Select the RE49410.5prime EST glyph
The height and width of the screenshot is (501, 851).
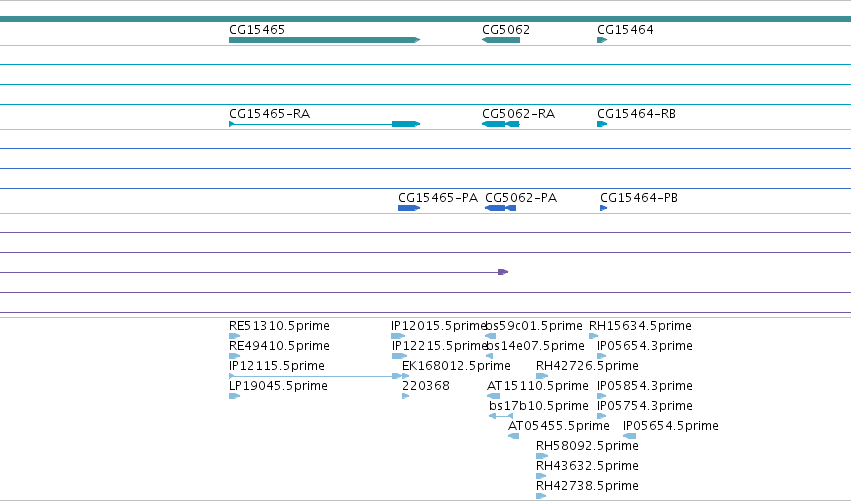[234, 356]
